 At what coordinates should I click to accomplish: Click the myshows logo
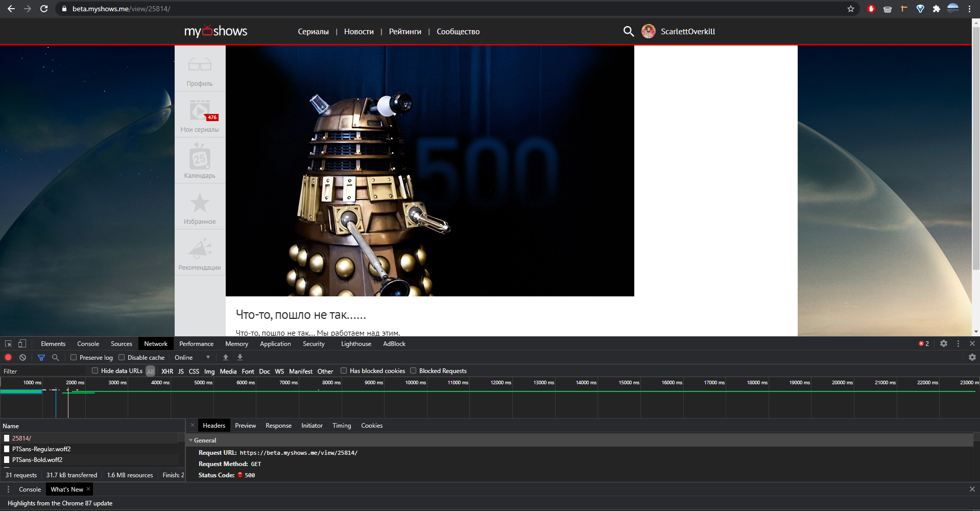(216, 31)
